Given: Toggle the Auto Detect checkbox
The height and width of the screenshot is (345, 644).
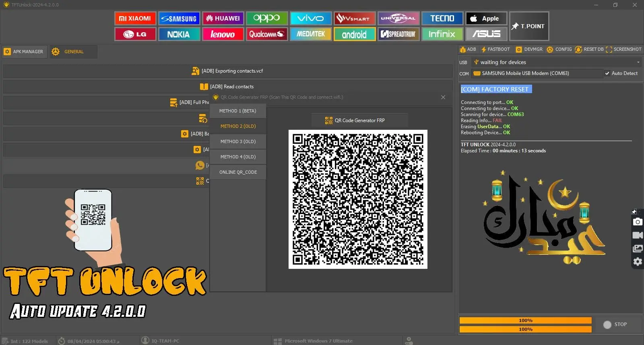Looking at the screenshot, I should [x=607, y=73].
